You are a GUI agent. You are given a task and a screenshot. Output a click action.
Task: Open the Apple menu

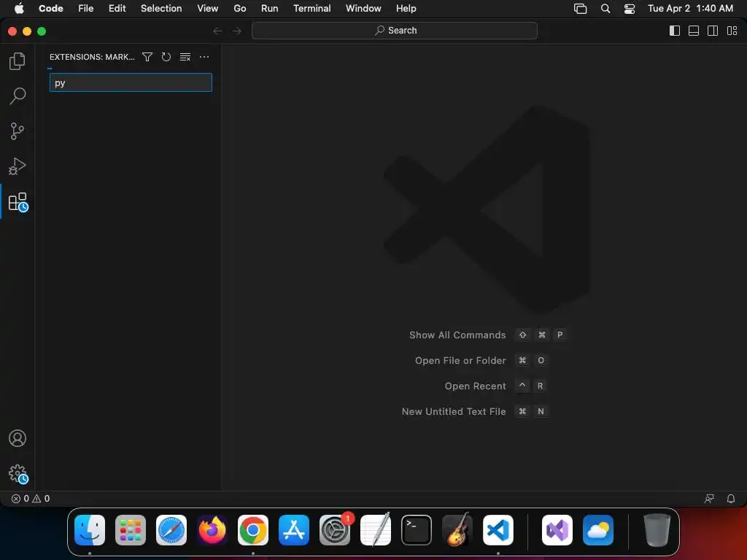click(x=19, y=9)
